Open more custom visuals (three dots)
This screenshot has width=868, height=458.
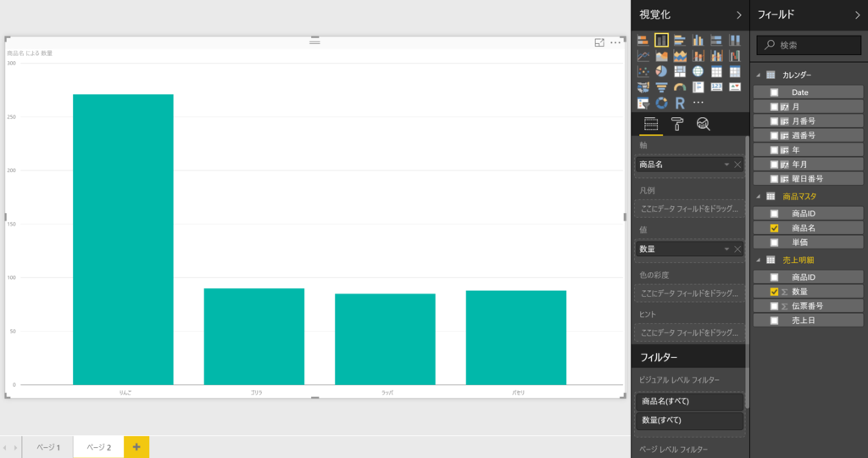(x=698, y=103)
